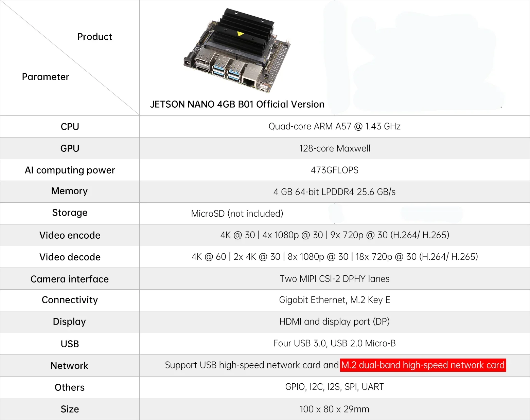Select the CPU row label
This screenshot has height=420, width=530.
click(70, 127)
